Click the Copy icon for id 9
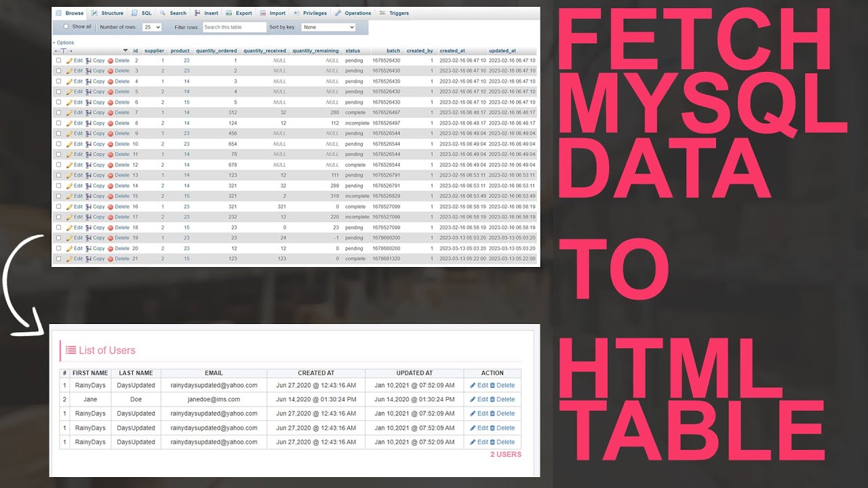This screenshot has height=488, width=868. 89,134
